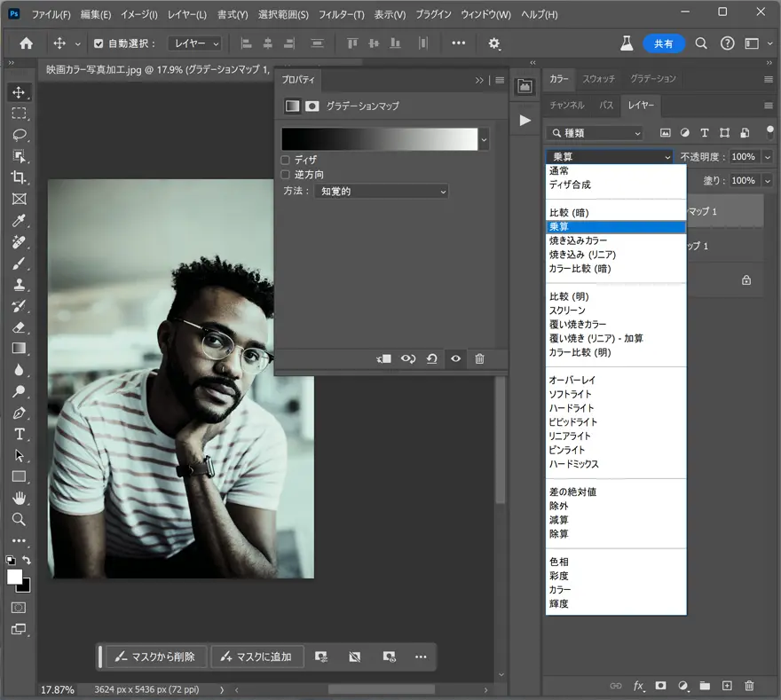
Task: Toggle the 自動選択 checkbox
Action: coord(99,43)
